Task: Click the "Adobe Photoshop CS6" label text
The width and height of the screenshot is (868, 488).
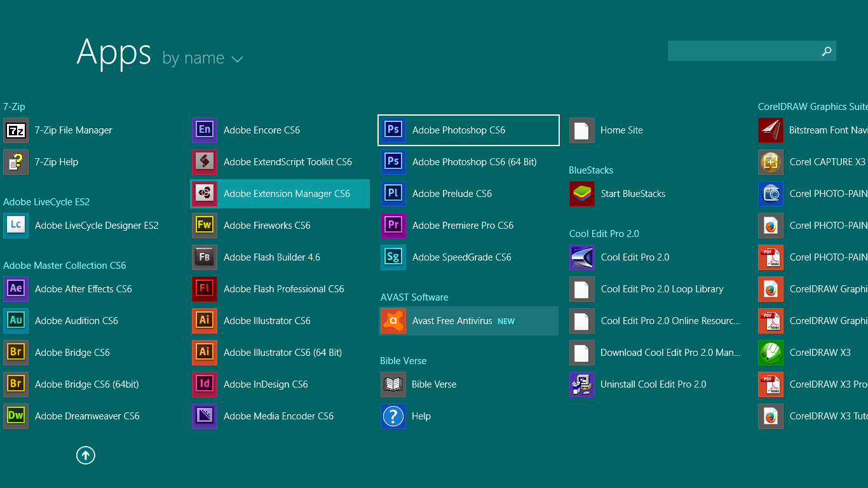Action: pos(459,130)
